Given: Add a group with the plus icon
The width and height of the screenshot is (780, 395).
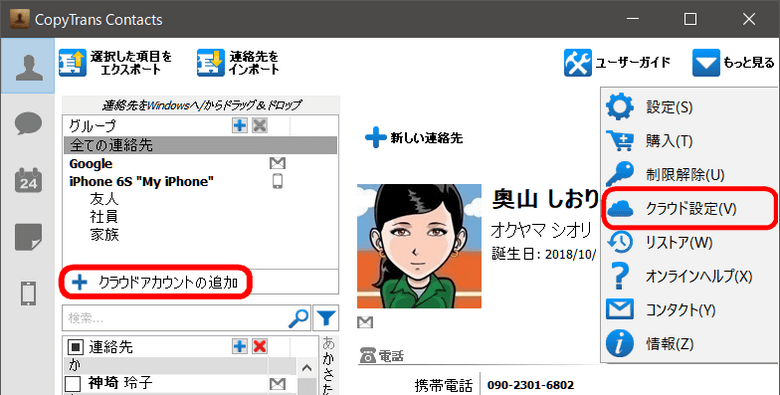Looking at the screenshot, I should 240,125.
